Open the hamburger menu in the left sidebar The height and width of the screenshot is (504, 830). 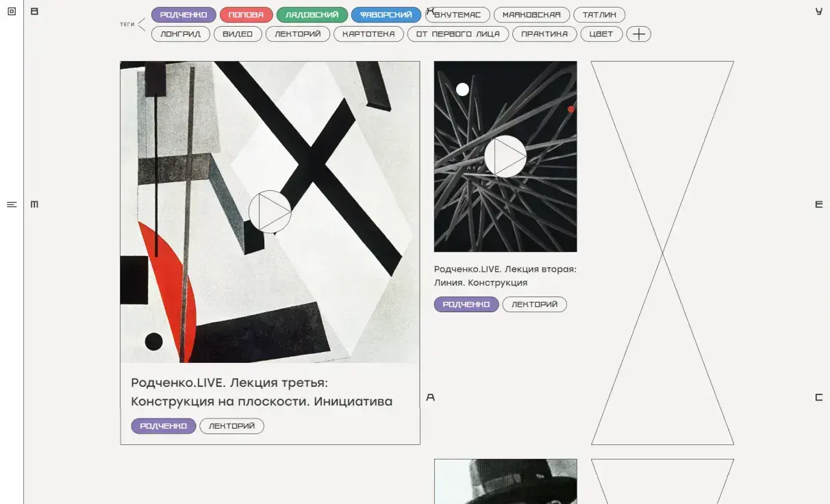point(12,204)
